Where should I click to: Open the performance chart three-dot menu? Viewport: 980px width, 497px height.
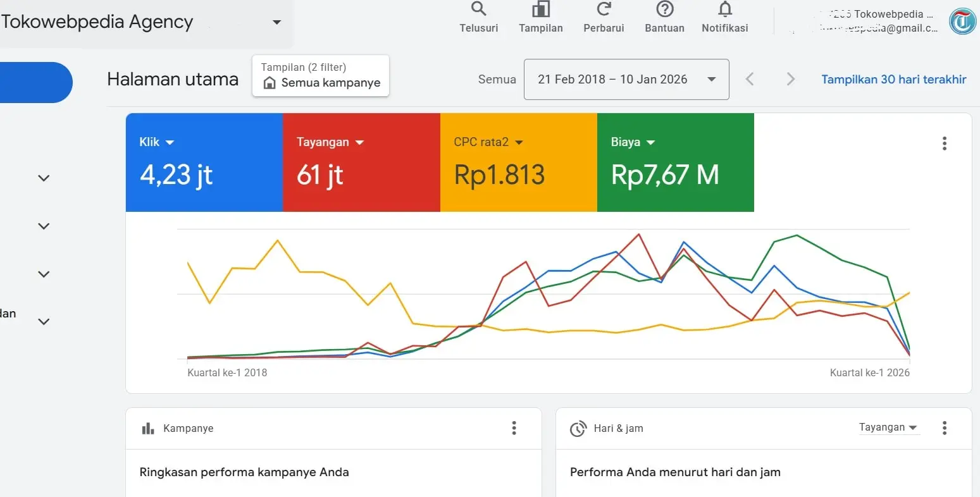click(x=944, y=144)
